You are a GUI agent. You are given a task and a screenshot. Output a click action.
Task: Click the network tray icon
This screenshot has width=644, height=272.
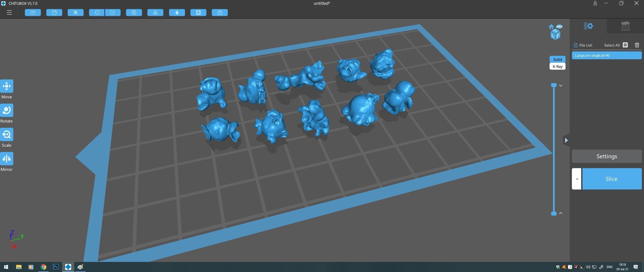[x=594, y=267]
